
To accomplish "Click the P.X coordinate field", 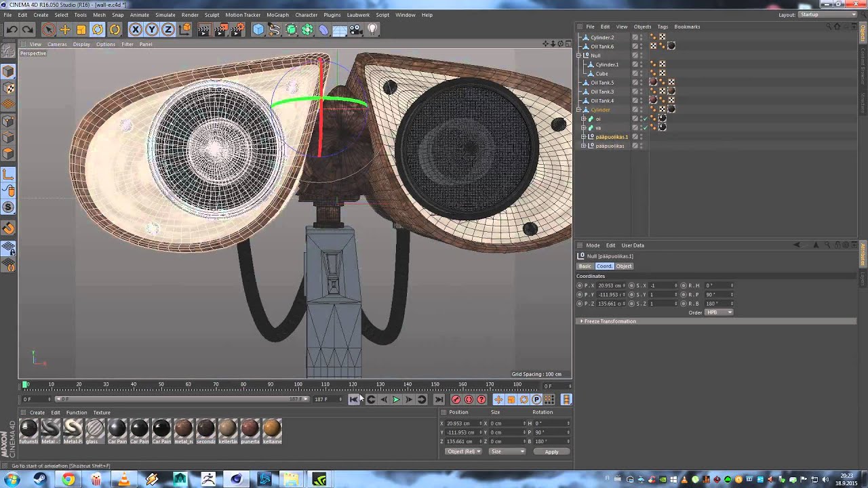I will (608, 285).
